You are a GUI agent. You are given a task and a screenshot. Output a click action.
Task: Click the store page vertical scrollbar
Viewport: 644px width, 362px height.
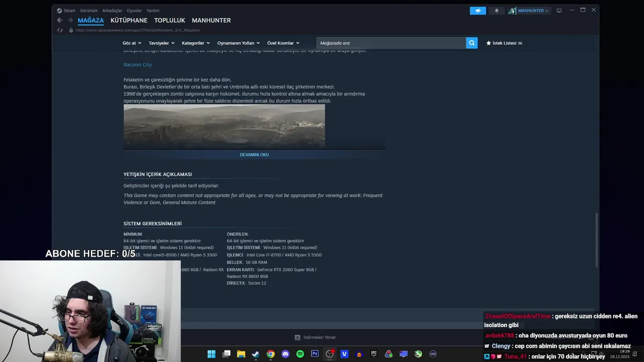597,240
